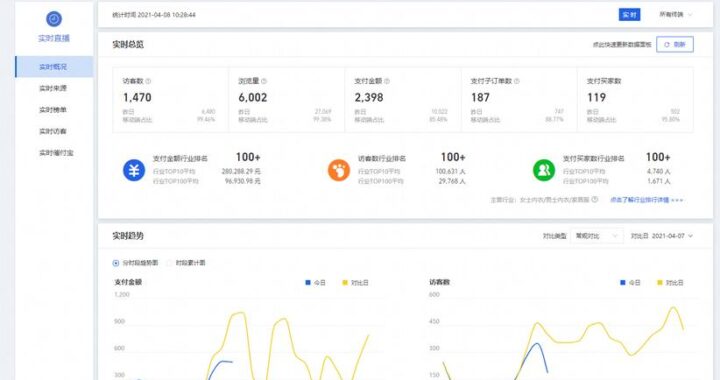Screen dimensions: 720x380
Task: Open the 对比类型 常规对比 dropdown
Action: tap(596, 236)
